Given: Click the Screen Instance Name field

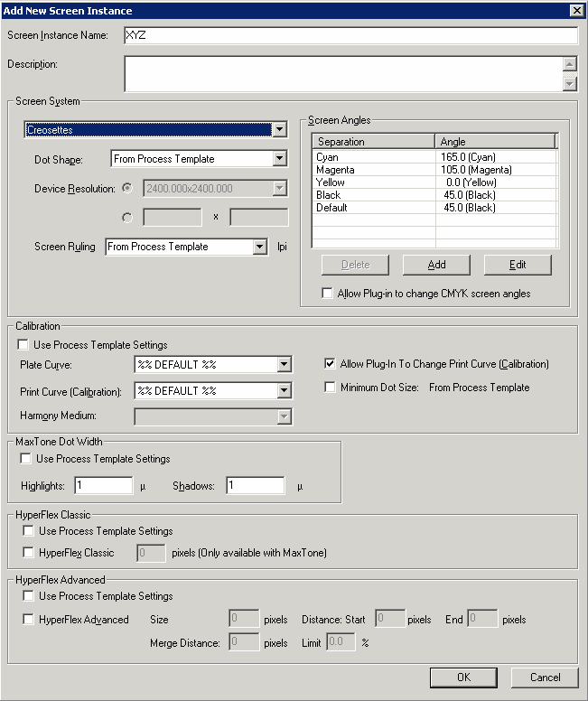Looking at the screenshot, I should point(350,35).
